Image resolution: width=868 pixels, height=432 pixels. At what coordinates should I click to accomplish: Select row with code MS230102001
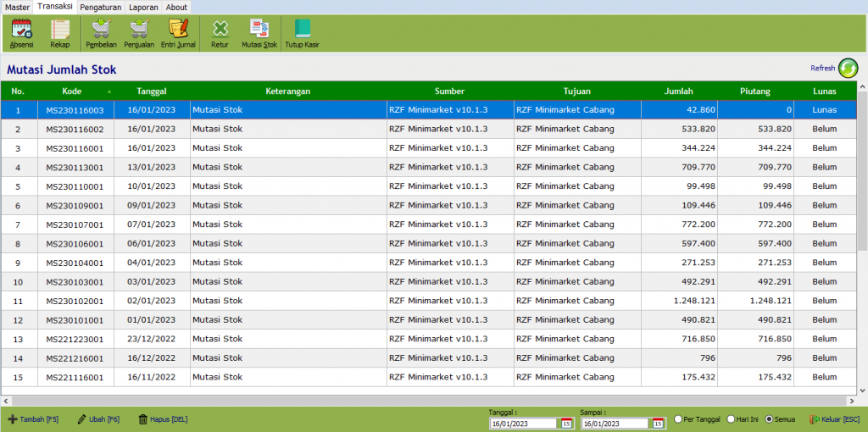tap(428, 301)
